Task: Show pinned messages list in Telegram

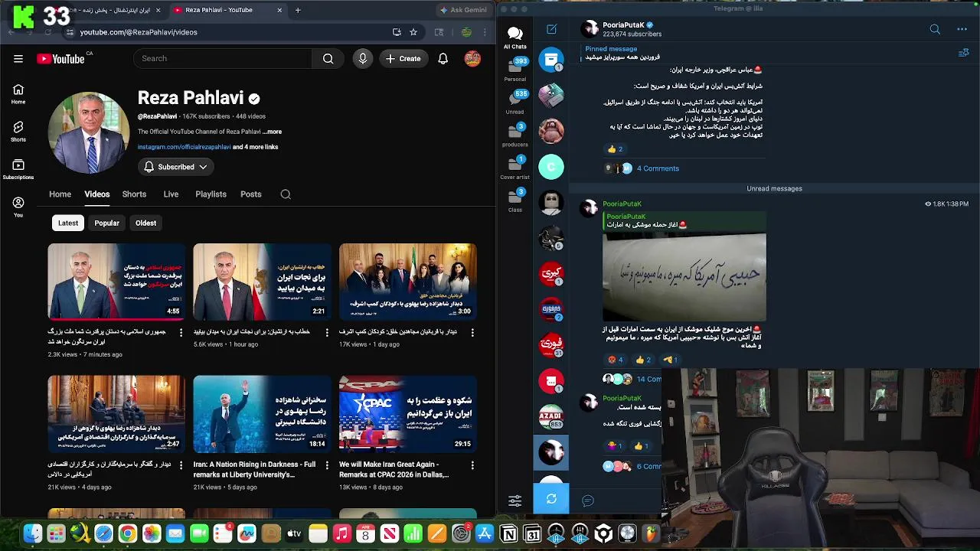Action: (963, 53)
